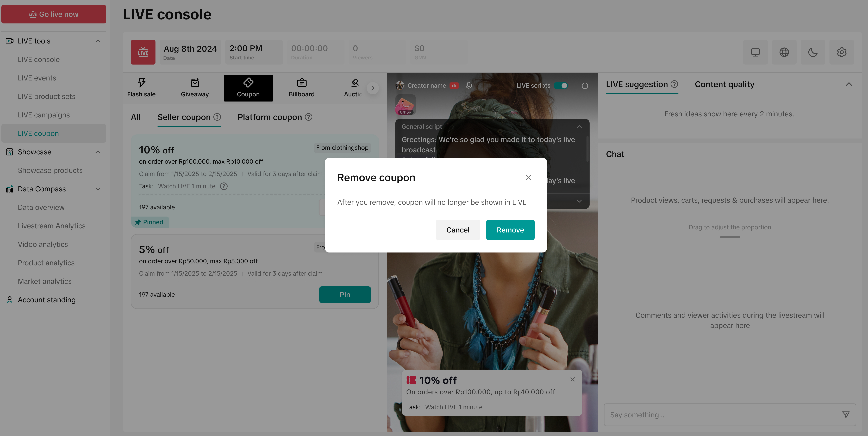The image size is (868, 436).
Task: Open the Flash sale tool
Action: pyautogui.click(x=141, y=88)
